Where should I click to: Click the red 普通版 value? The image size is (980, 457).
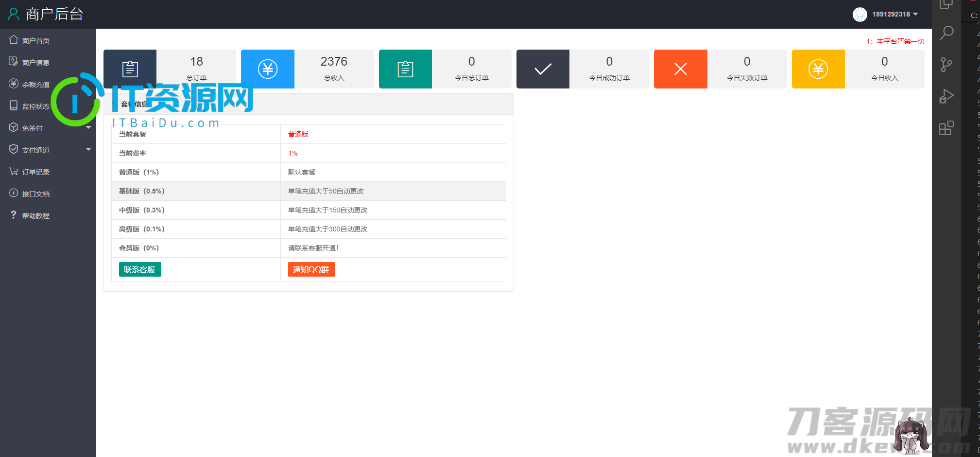pos(298,134)
